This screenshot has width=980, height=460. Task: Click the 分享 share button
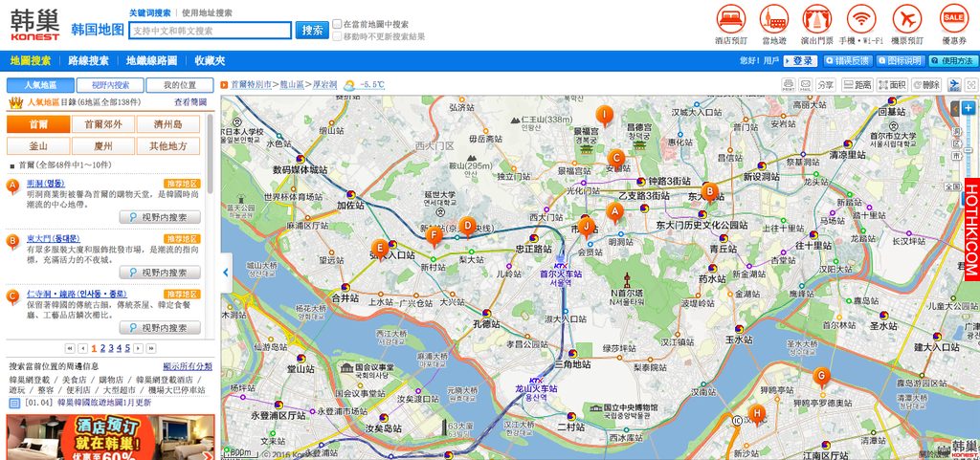coord(826,85)
